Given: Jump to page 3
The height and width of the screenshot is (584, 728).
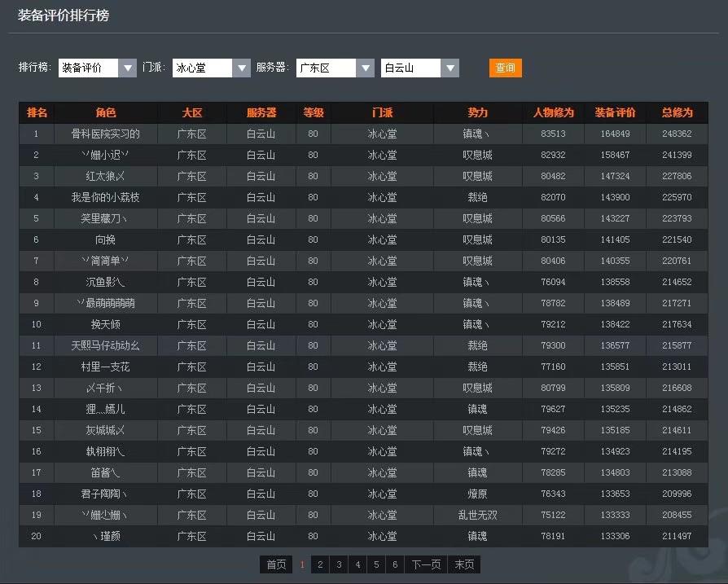Looking at the screenshot, I should pyautogui.click(x=340, y=564).
